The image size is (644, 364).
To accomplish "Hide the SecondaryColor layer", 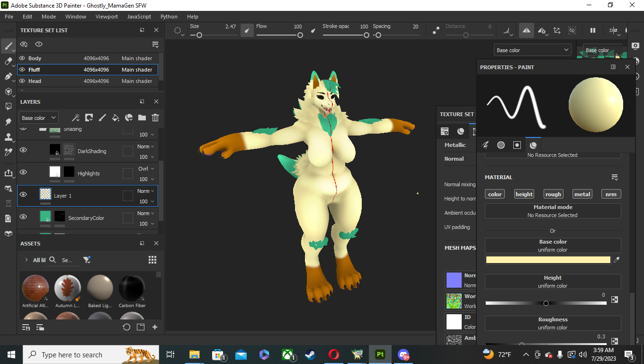I will click(23, 217).
